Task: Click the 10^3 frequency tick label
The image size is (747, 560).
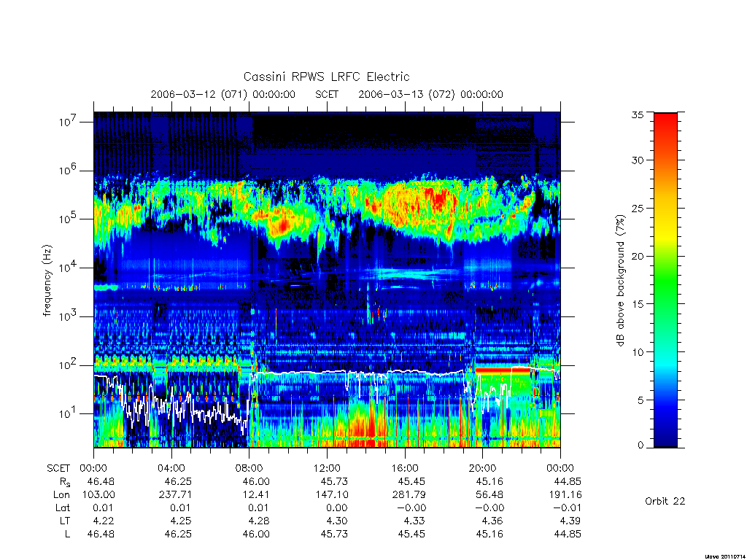Action: (x=69, y=316)
